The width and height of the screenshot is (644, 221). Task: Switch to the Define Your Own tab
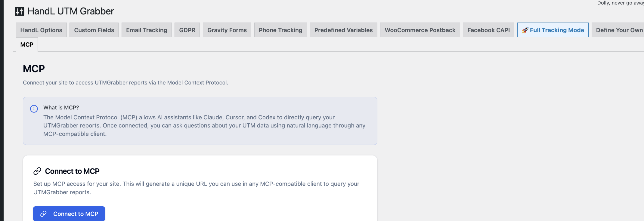619,30
